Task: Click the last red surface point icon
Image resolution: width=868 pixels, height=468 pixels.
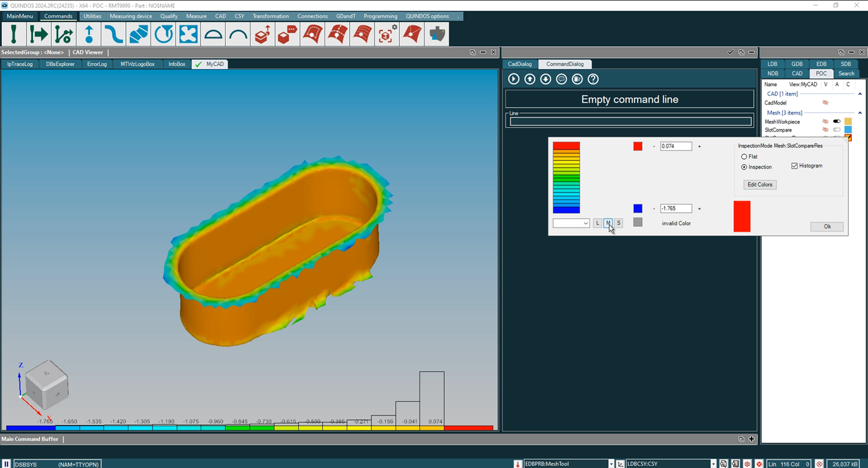Action: tap(412, 34)
